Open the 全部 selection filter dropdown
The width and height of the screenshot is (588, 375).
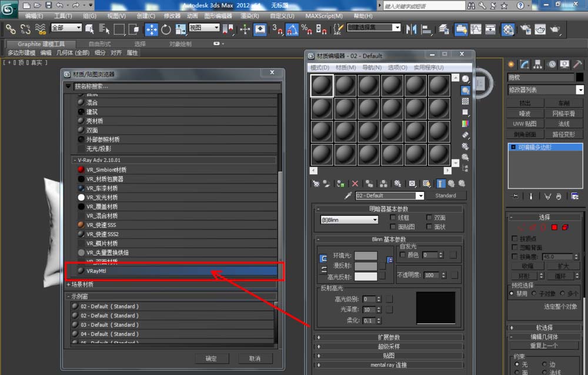point(66,28)
